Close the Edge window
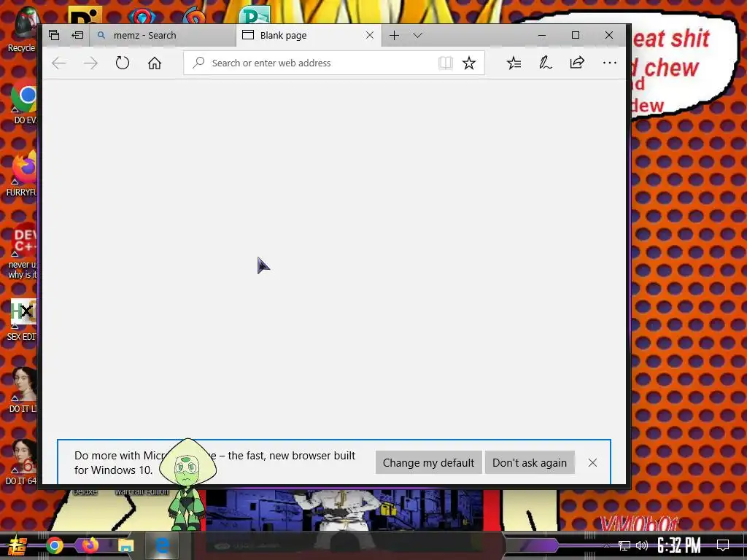The height and width of the screenshot is (560, 747). pos(609,35)
